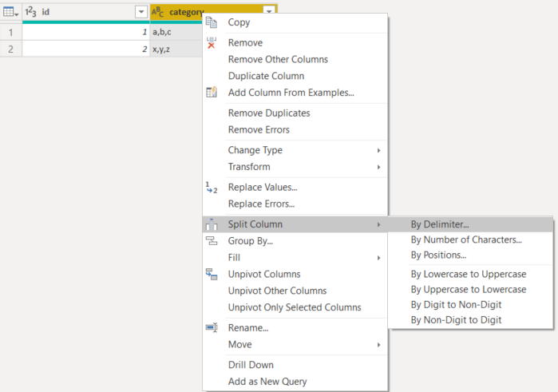This screenshot has height=392, width=558.
Task: Click the Rename icon
Action: [x=212, y=327]
